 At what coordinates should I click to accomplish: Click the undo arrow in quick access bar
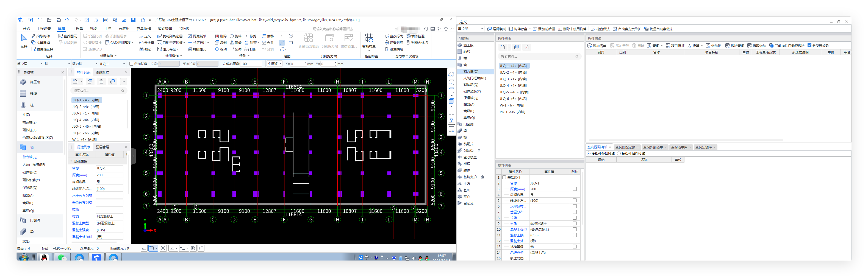(67, 20)
